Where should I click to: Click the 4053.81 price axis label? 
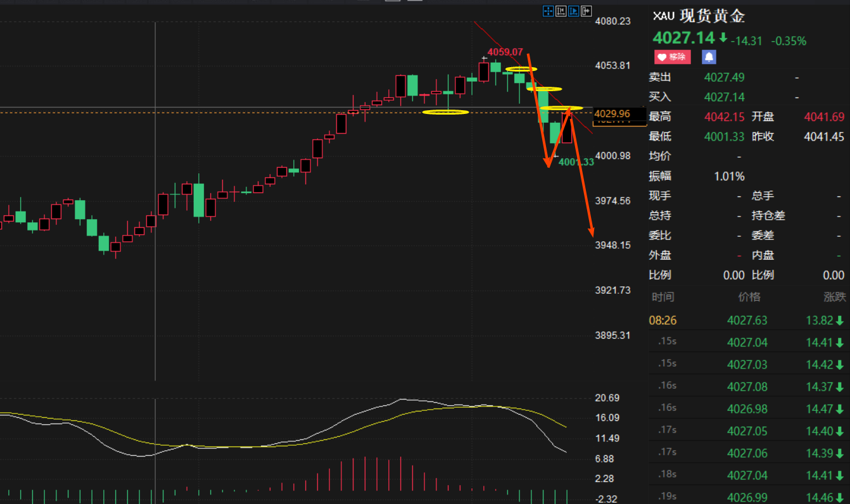coord(613,66)
